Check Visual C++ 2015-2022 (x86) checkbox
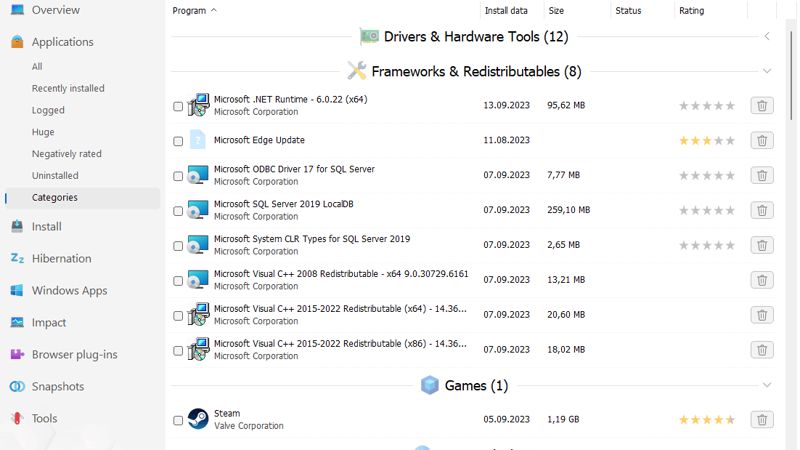 [x=178, y=351]
